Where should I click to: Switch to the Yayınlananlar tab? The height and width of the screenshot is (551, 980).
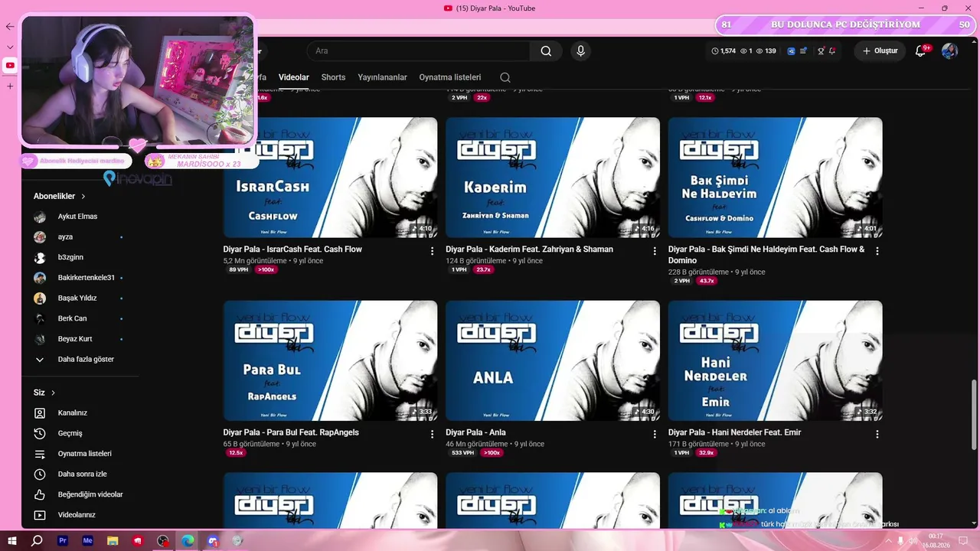click(x=382, y=77)
